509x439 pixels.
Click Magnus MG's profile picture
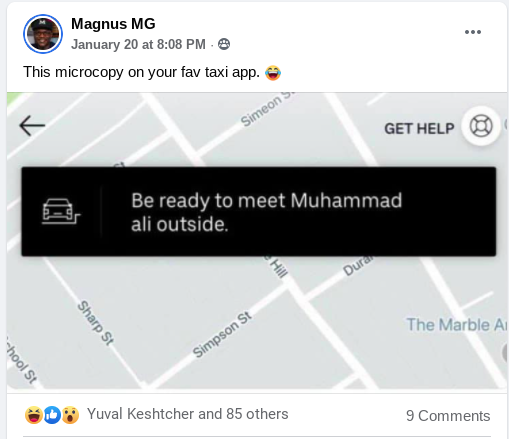(43, 34)
